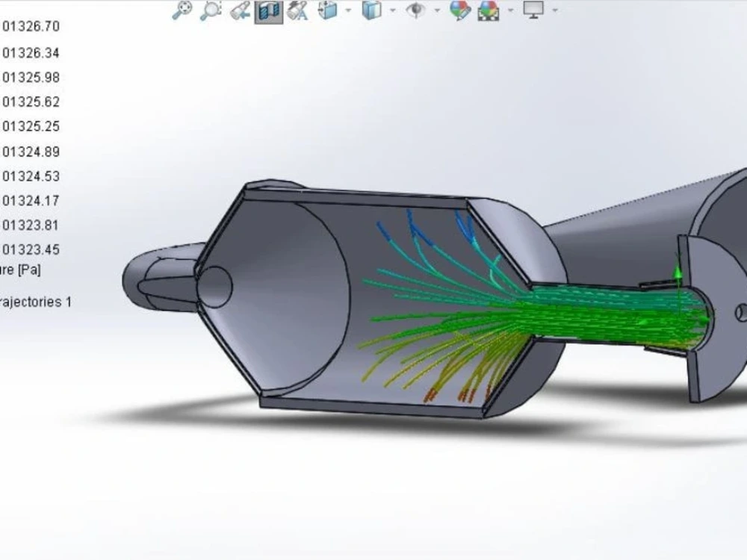Open the Display Style dropdown

(393, 12)
